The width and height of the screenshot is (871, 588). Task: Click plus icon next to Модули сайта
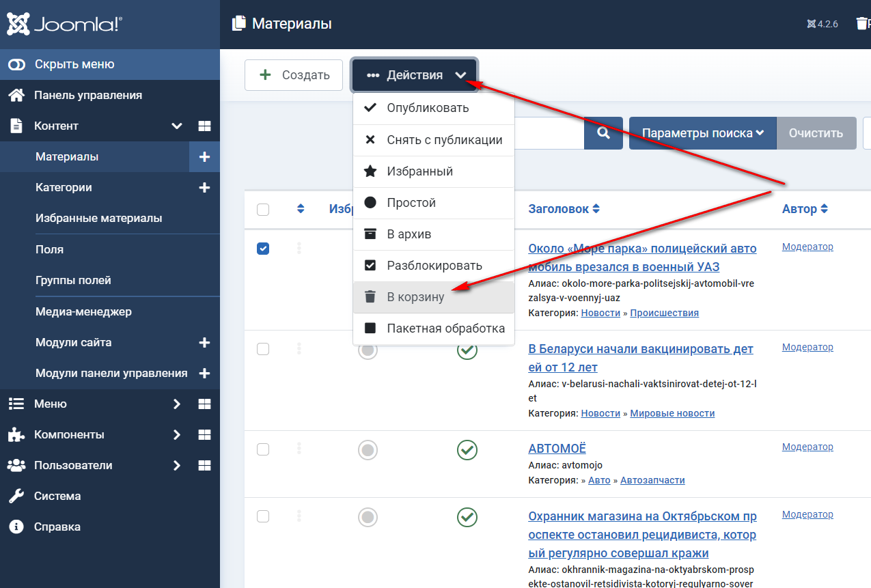[204, 343]
